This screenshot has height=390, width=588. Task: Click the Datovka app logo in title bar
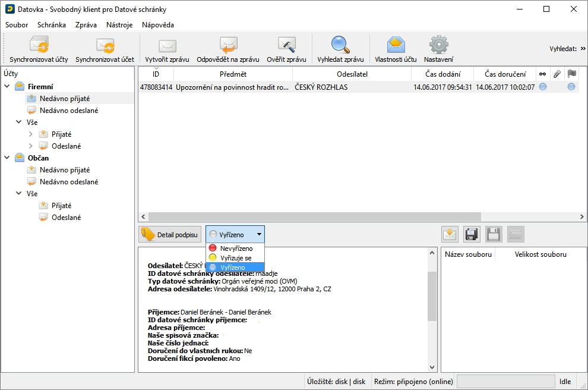click(10, 9)
